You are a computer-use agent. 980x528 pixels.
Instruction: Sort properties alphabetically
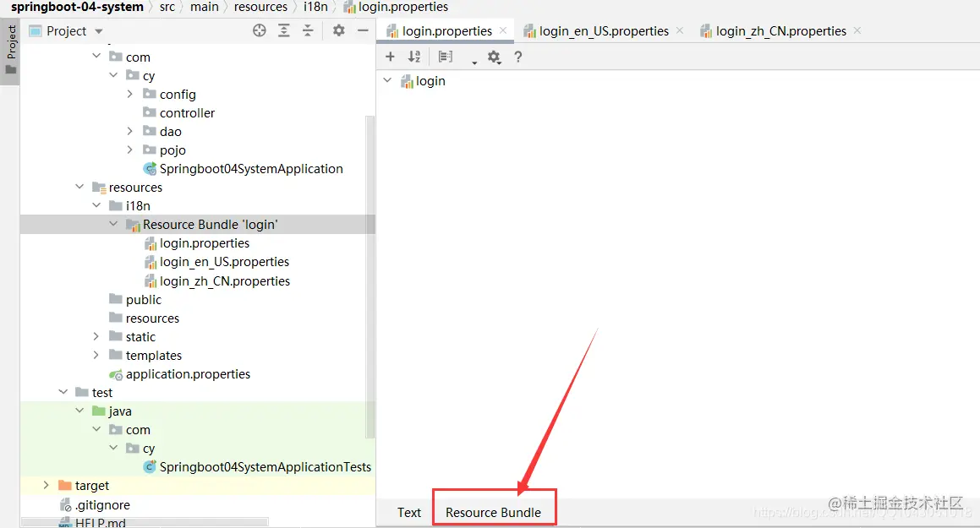(414, 57)
